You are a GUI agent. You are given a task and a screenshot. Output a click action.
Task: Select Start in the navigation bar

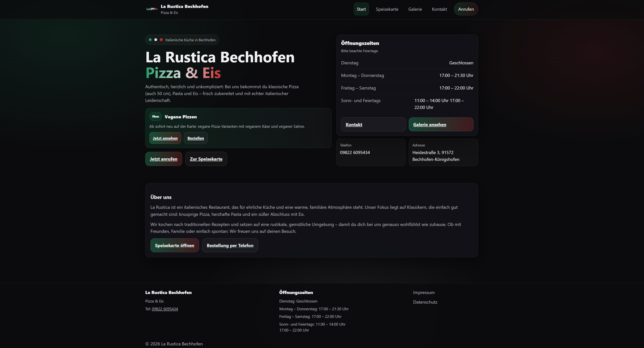361,9
